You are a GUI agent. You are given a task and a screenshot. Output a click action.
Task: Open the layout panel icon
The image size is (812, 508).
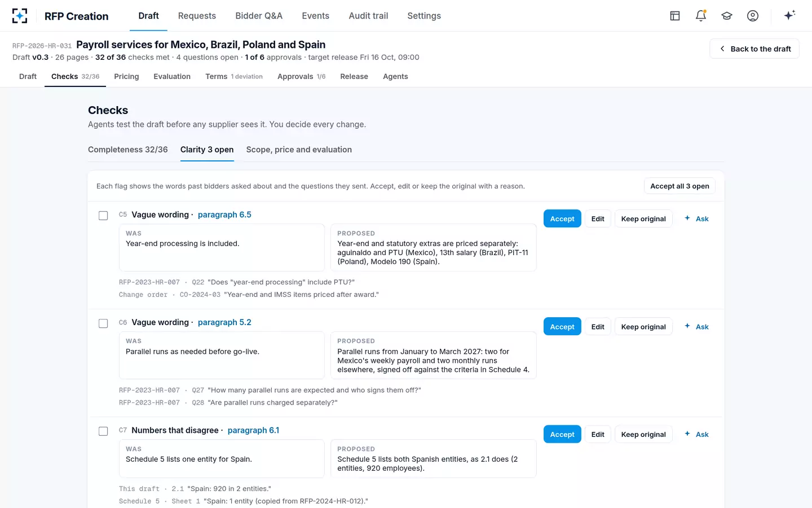click(675, 16)
